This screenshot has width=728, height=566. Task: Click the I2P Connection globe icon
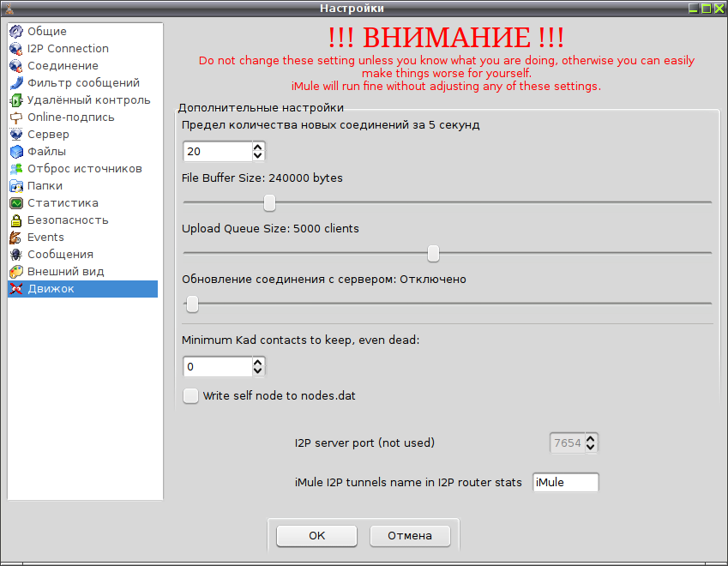pos(15,48)
